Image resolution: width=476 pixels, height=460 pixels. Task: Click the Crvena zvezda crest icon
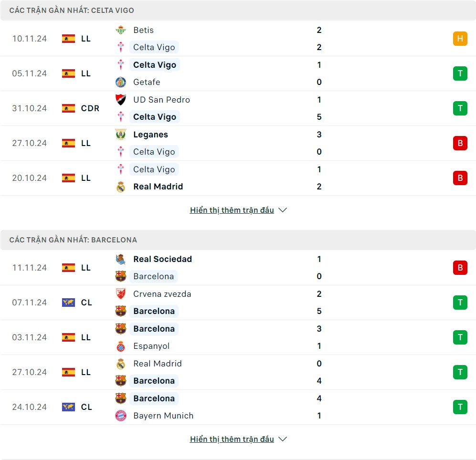(120, 294)
